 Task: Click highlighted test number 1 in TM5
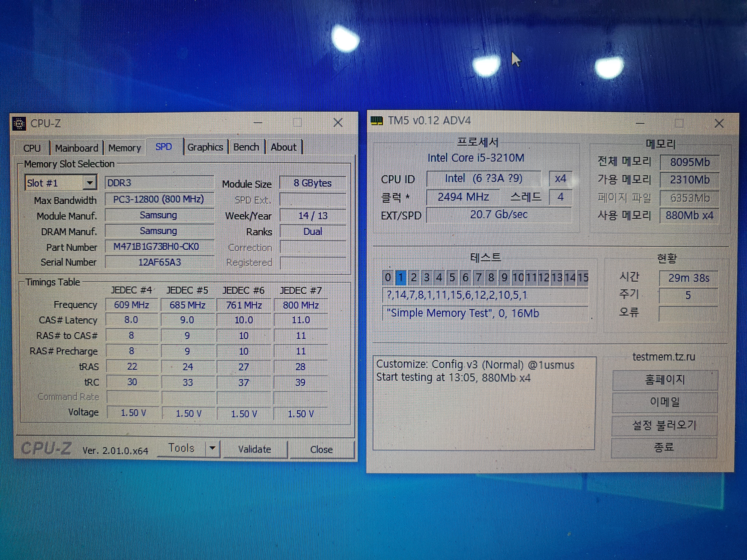pyautogui.click(x=401, y=277)
